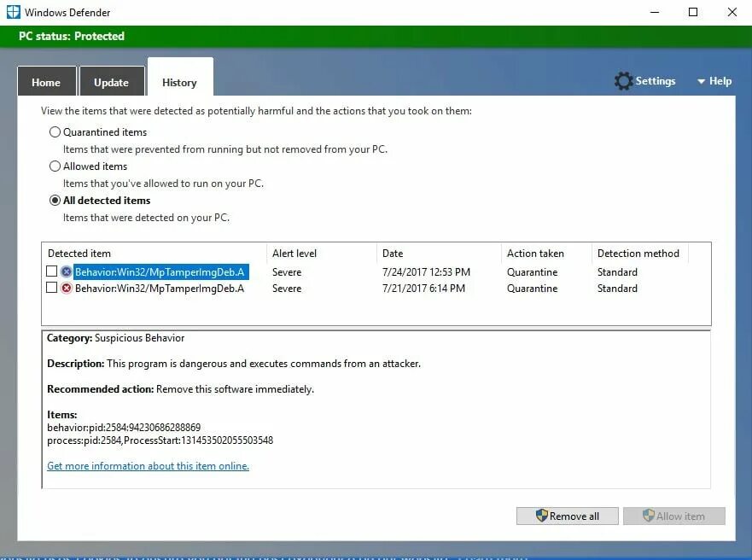Click the Recommended action text line

180,388
